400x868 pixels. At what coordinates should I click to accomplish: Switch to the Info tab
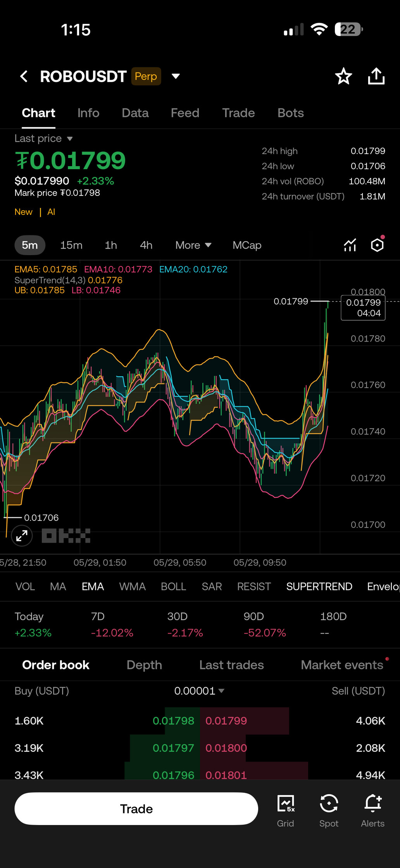88,113
